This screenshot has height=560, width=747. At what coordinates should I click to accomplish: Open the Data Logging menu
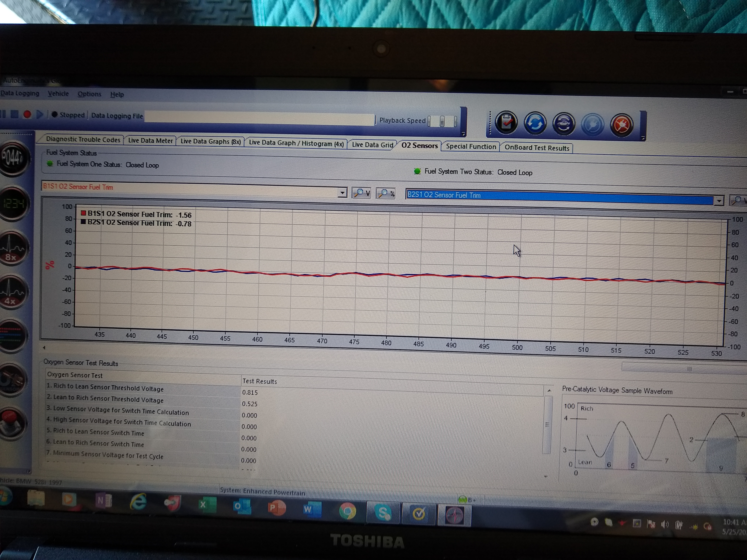pyautogui.click(x=20, y=93)
